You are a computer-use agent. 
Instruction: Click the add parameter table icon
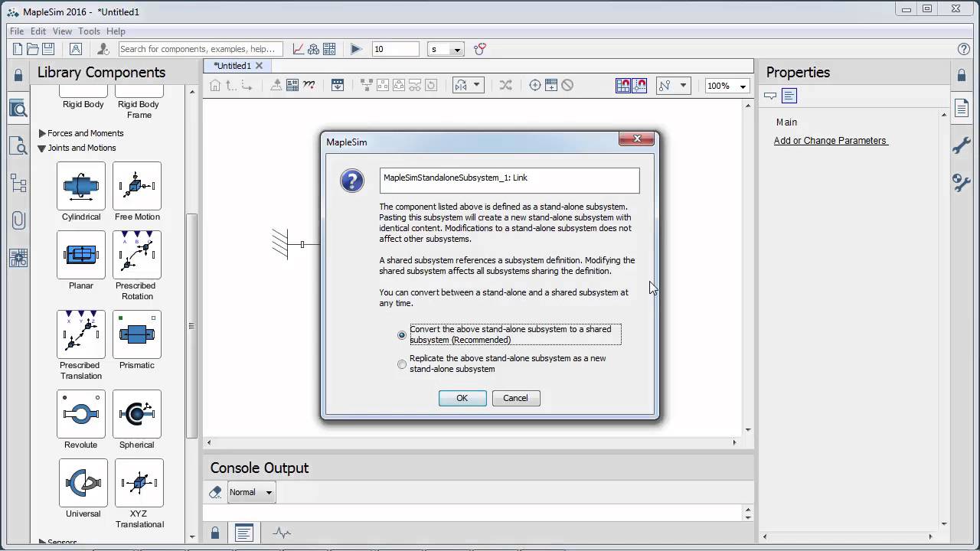pos(551,86)
